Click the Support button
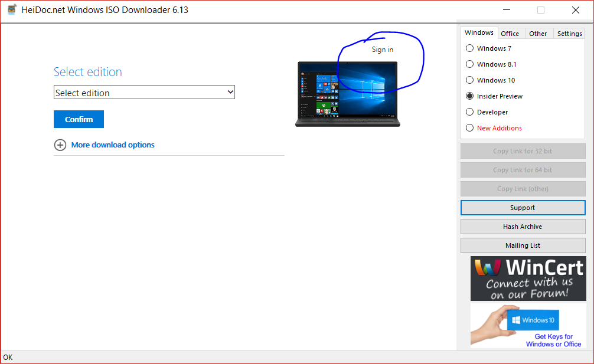 coord(523,208)
